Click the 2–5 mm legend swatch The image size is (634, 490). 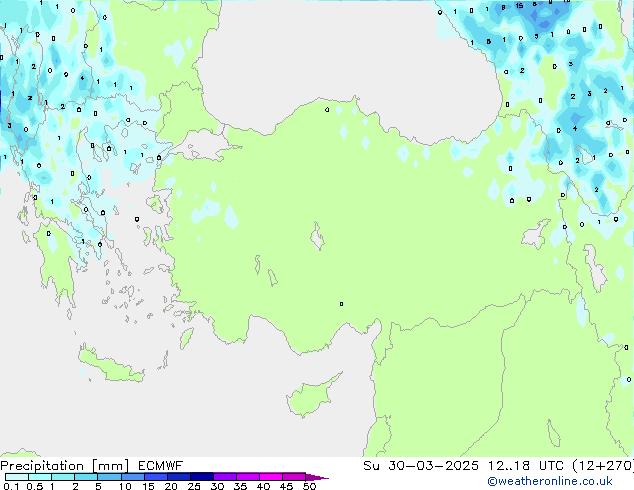(86, 477)
